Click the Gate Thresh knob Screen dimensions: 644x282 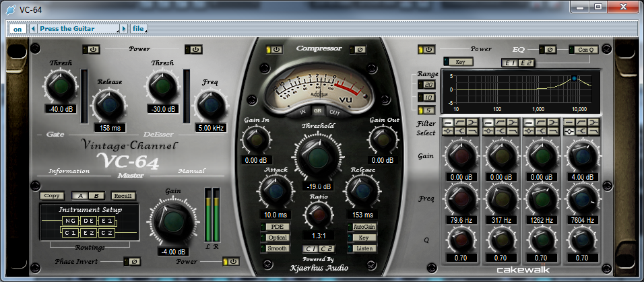click(61, 85)
